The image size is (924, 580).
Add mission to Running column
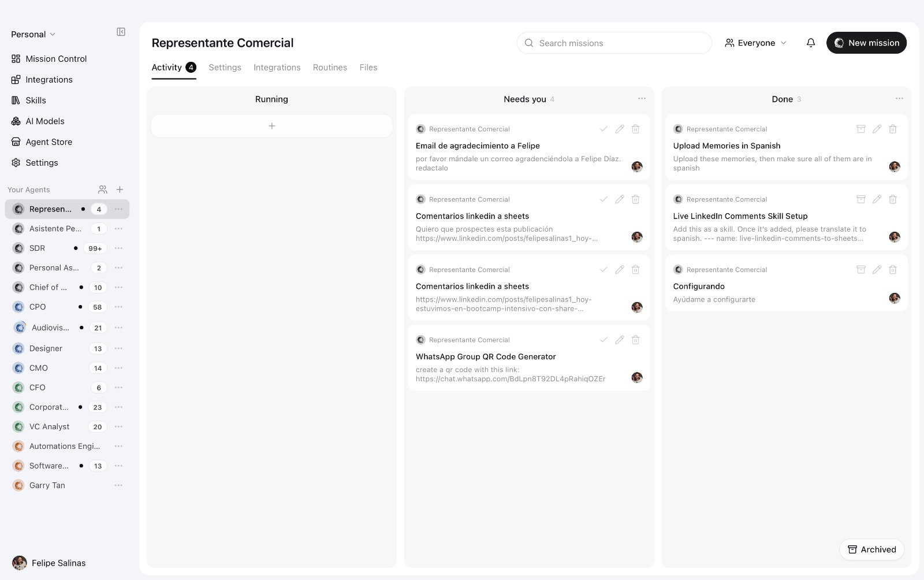coord(271,126)
